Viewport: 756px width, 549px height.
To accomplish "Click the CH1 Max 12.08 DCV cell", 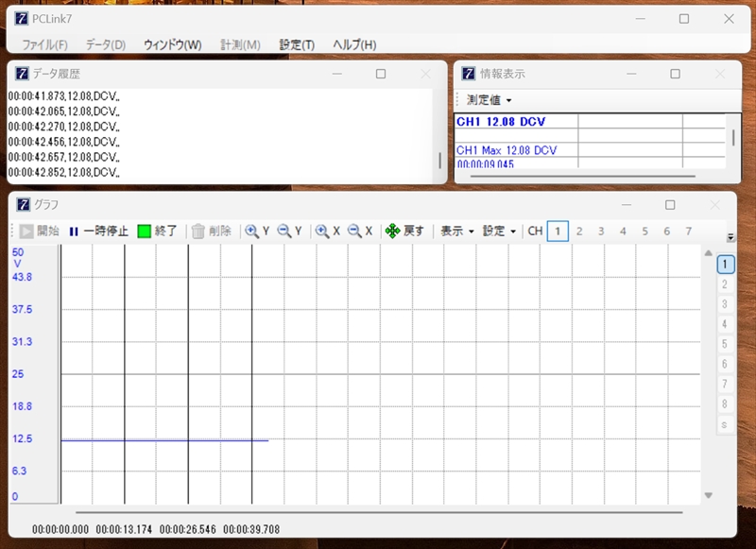I will pyautogui.click(x=516, y=150).
